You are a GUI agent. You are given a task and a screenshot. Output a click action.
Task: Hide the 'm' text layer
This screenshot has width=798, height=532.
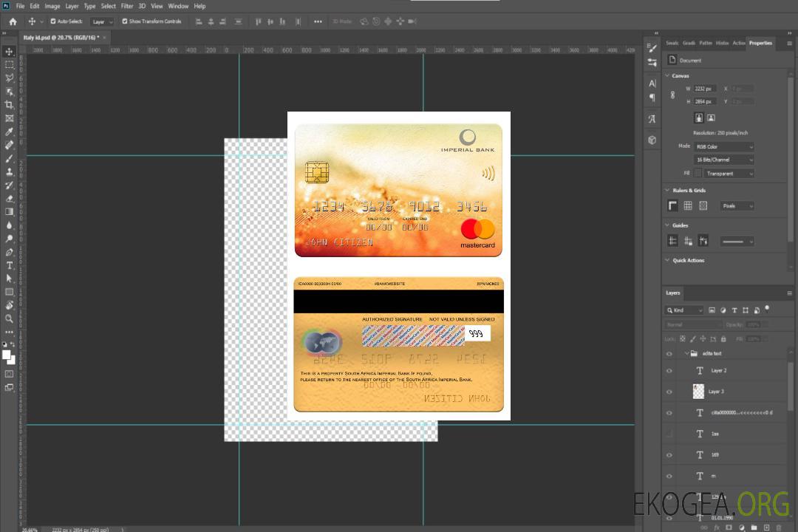(x=669, y=476)
